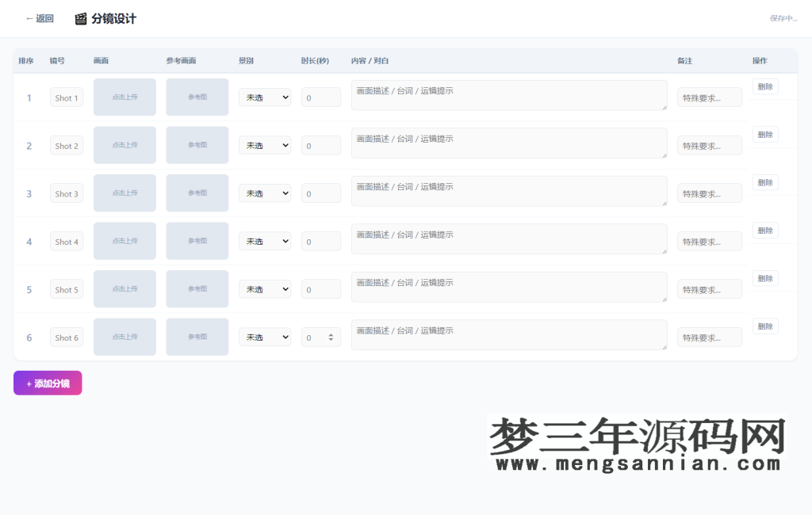Click the 特殊要求 remark field for Shot 5
This screenshot has width=812, height=515.
709,288
